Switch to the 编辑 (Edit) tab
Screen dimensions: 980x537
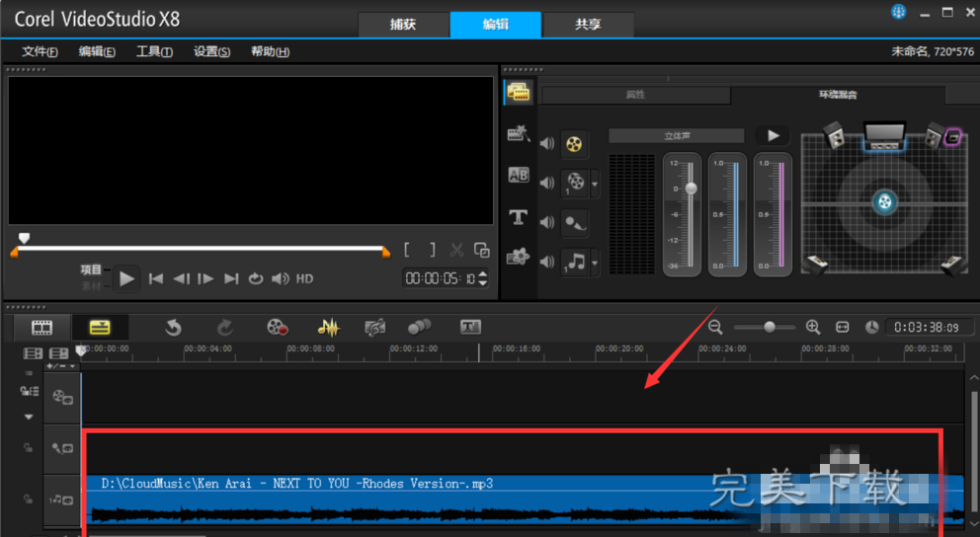point(496,25)
